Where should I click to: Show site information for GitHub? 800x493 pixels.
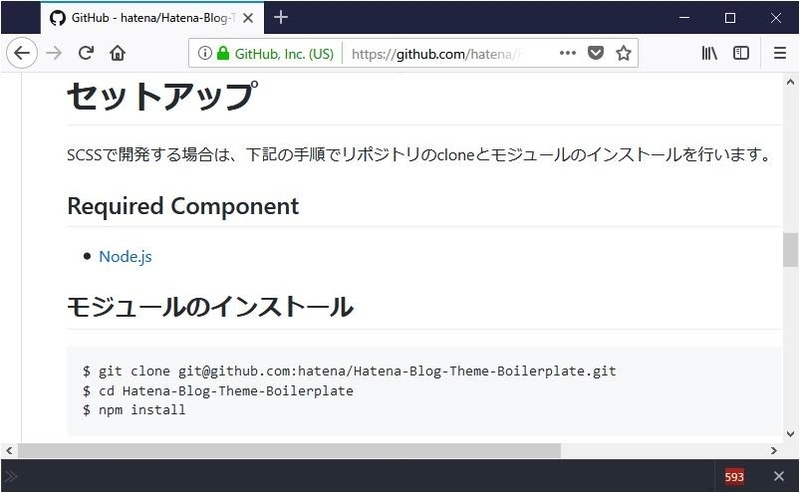(204, 54)
